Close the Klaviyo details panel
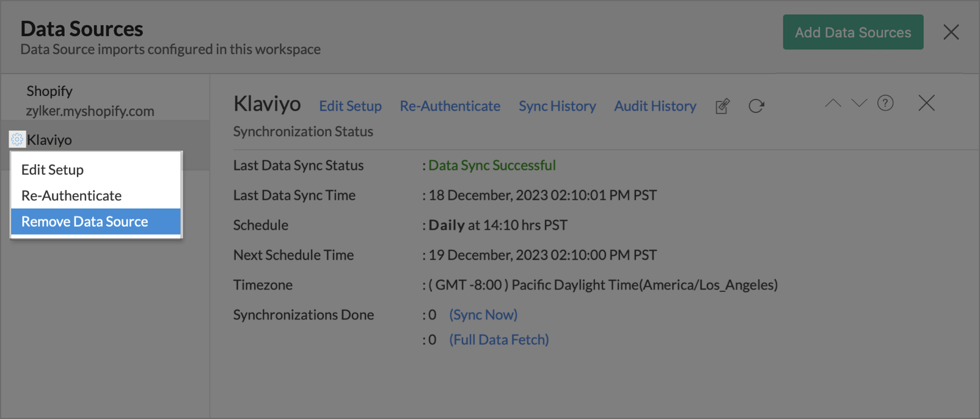 [x=926, y=103]
